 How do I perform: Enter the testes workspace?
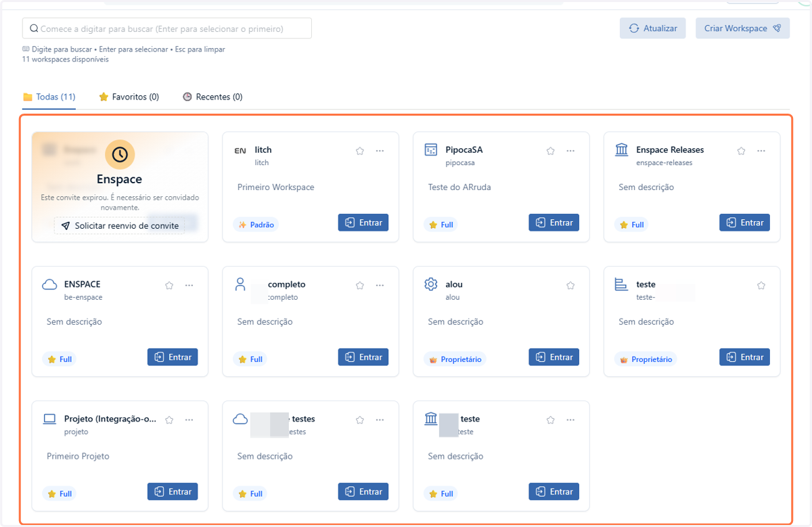pos(363,492)
